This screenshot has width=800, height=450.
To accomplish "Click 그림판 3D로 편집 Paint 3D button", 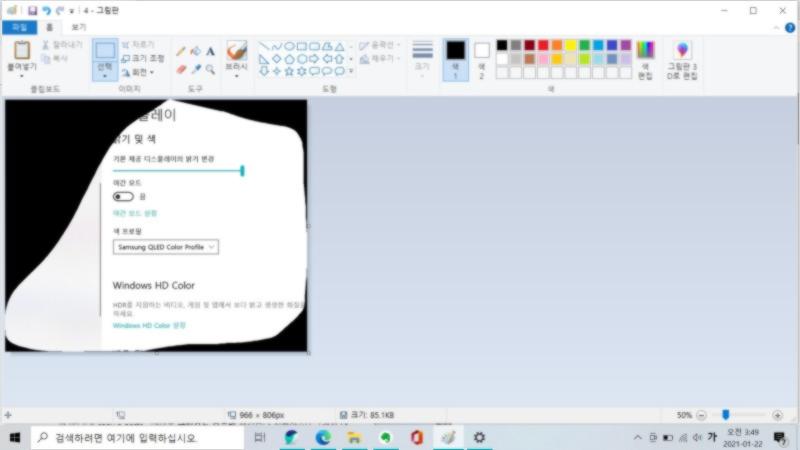I will (x=682, y=60).
